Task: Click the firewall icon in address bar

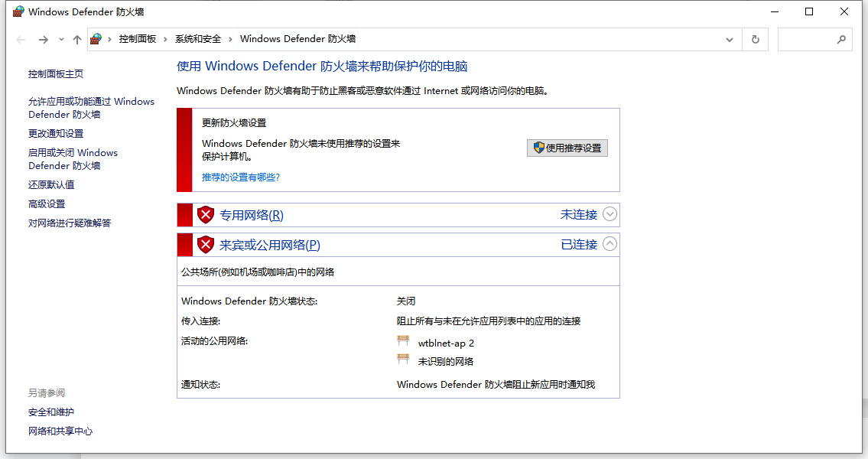Action: click(96, 39)
